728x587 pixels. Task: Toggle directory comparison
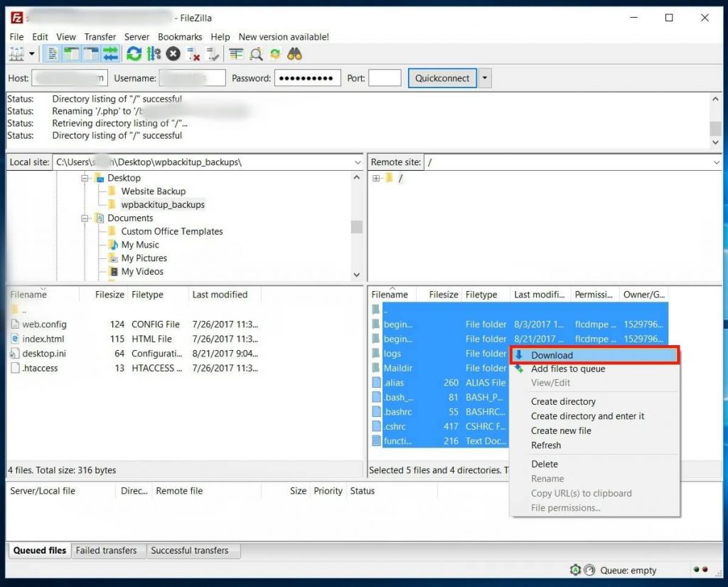click(256, 54)
